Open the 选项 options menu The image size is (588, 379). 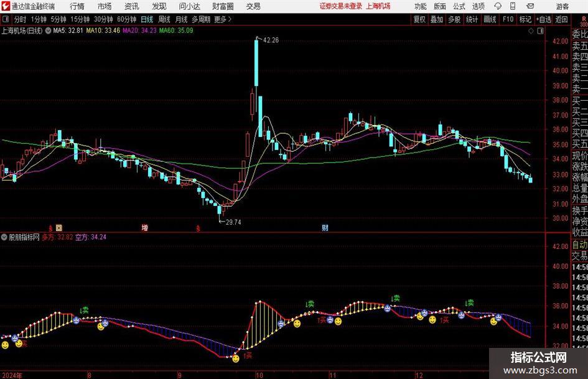(x=478, y=6)
